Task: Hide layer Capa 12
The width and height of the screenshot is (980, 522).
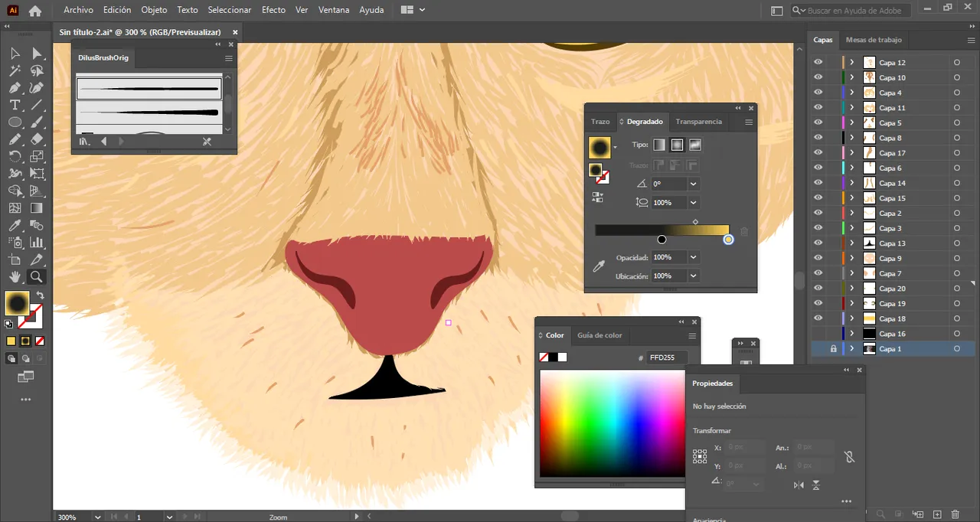Action: (x=818, y=63)
